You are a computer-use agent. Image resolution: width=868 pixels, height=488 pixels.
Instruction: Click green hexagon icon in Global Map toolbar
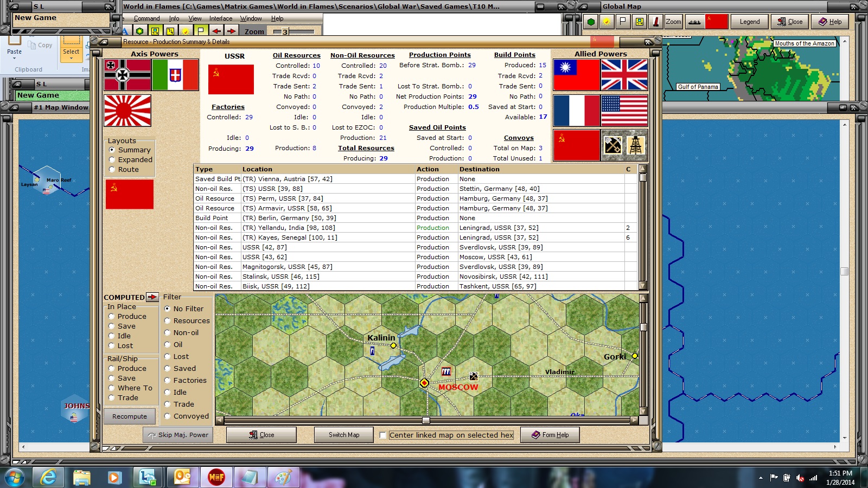(x=591, y=22)
